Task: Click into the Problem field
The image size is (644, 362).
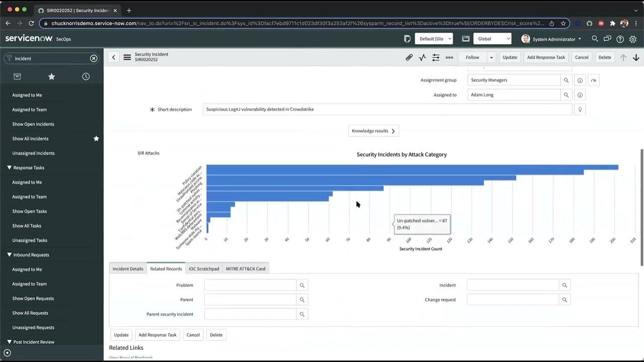Action: pyautogui.click(x=250, y=285)
